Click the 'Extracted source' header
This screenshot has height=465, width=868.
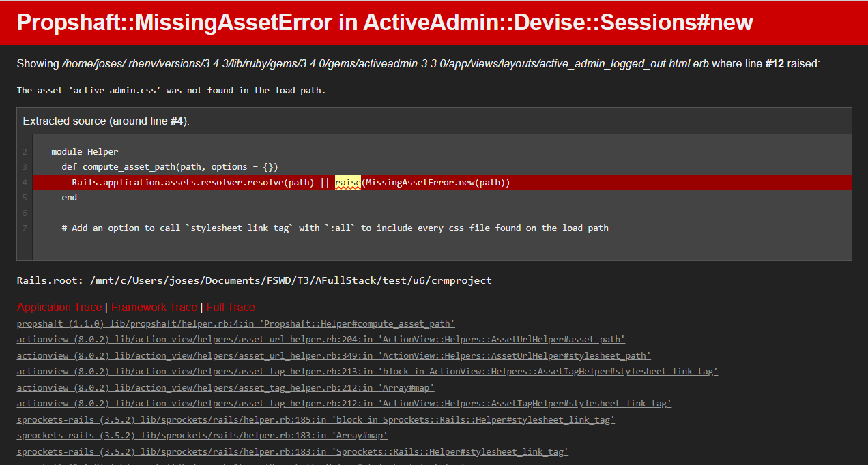(x=106, y=121)
